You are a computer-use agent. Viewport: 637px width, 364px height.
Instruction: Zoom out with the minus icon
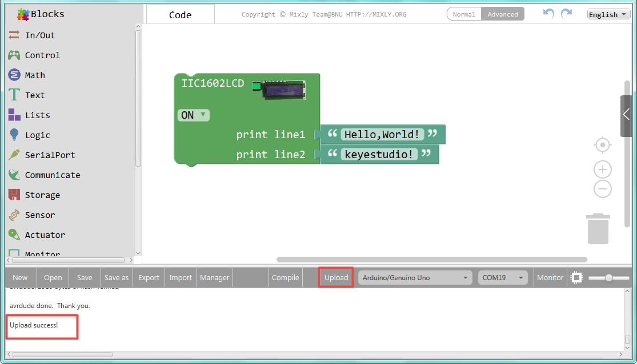pyautogui.click(x=602, y=189)
